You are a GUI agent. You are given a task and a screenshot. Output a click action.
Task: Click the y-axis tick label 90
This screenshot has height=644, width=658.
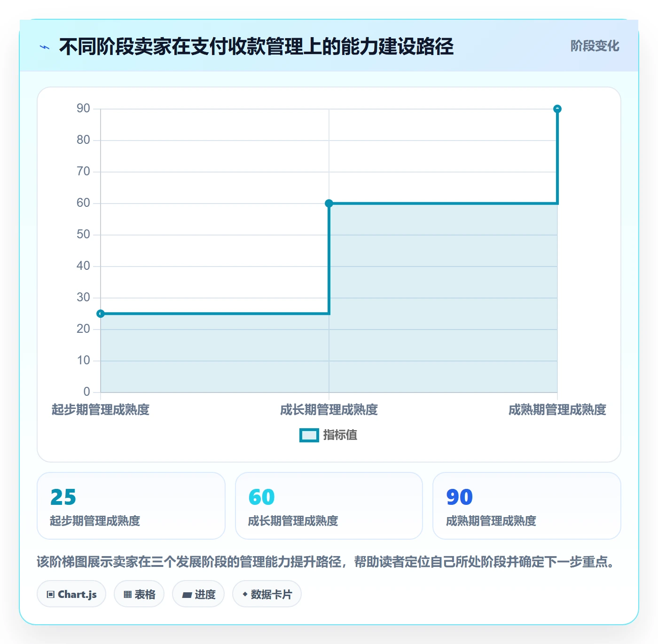tap(83, 109)
